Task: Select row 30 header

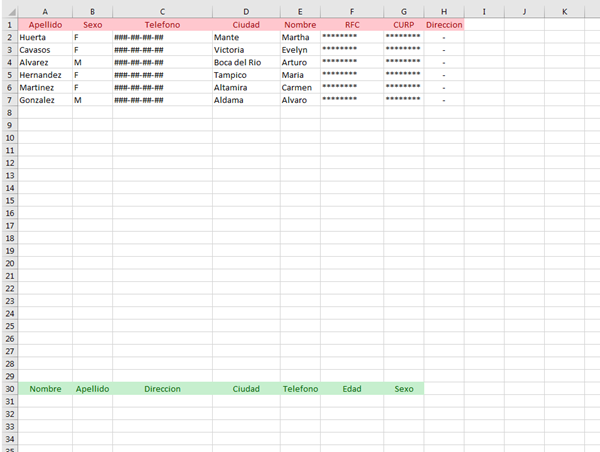Action: point(10,389)
